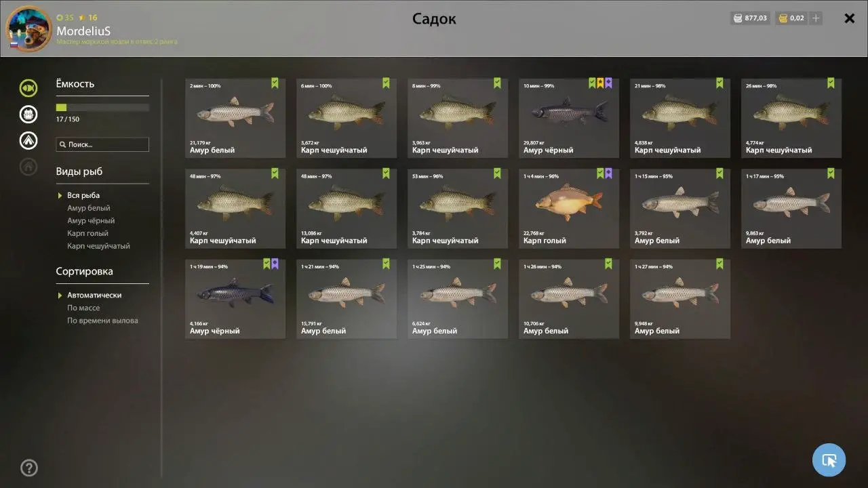The width and height of the screenshot is (868, 488).
Task: Click the Ёмкость capacity progress bar
Action: pyautogui.click(x=102, y=107)
